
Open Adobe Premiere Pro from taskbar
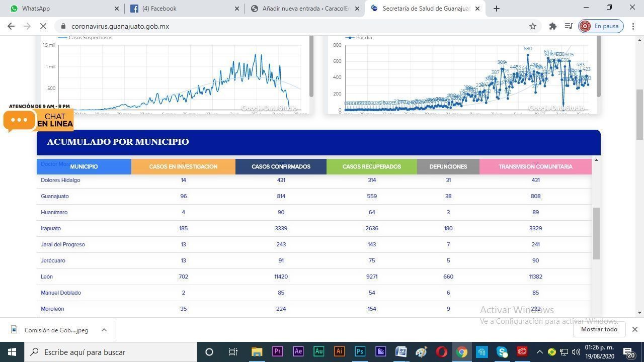tap(277, 352)
